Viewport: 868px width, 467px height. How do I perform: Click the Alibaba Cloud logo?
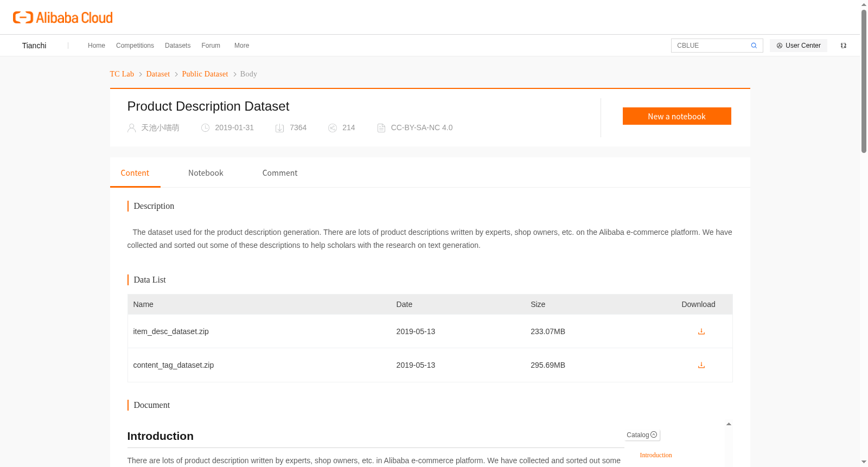tap(63, 17)
